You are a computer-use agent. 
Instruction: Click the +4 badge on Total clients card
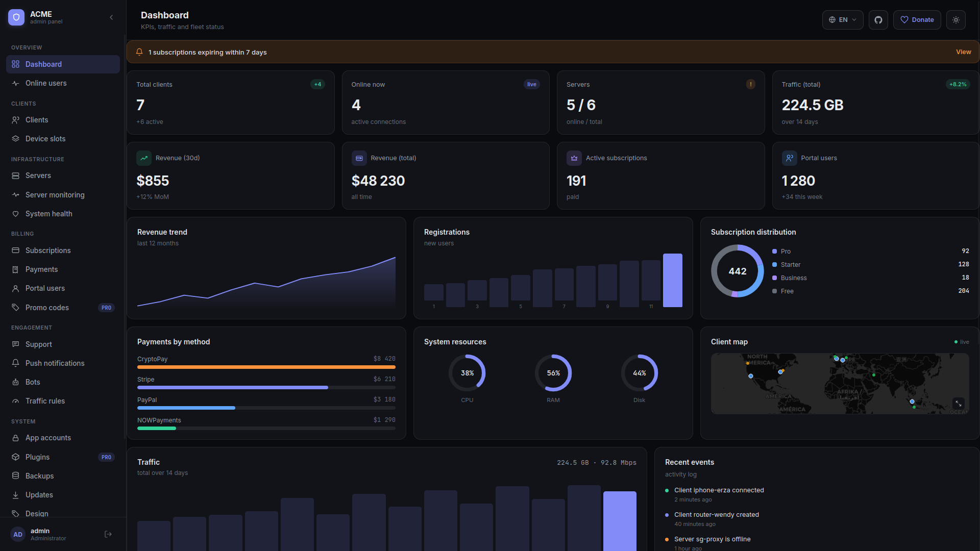317,84
